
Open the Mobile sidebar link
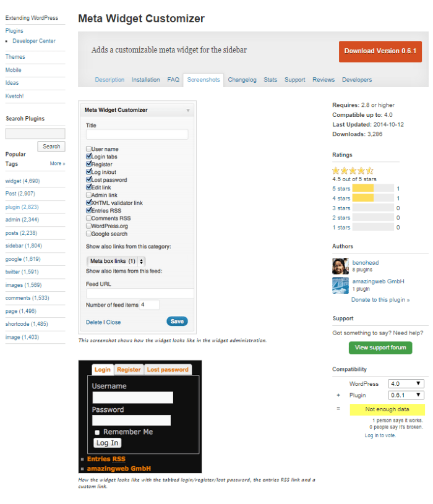pyautogui.click(x=13, y=70)
